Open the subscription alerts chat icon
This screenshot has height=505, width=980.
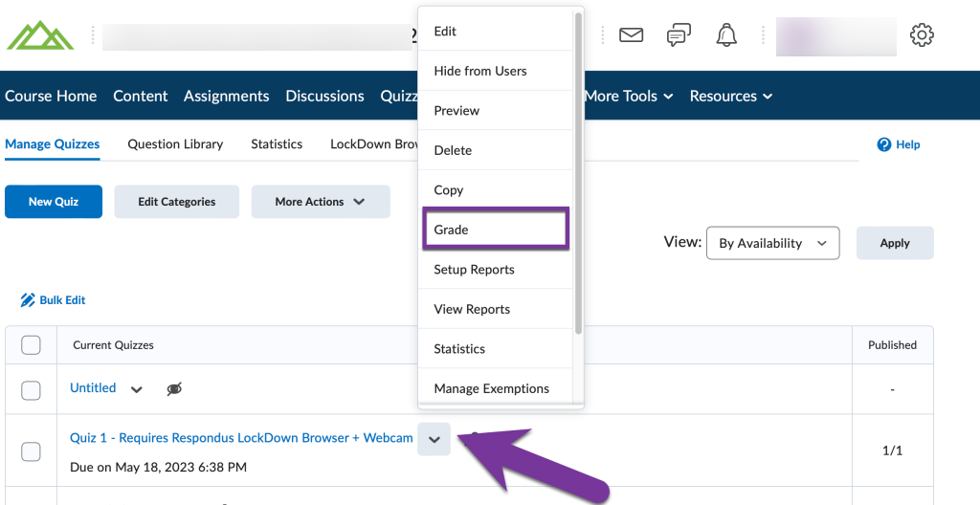pos(679,35)
